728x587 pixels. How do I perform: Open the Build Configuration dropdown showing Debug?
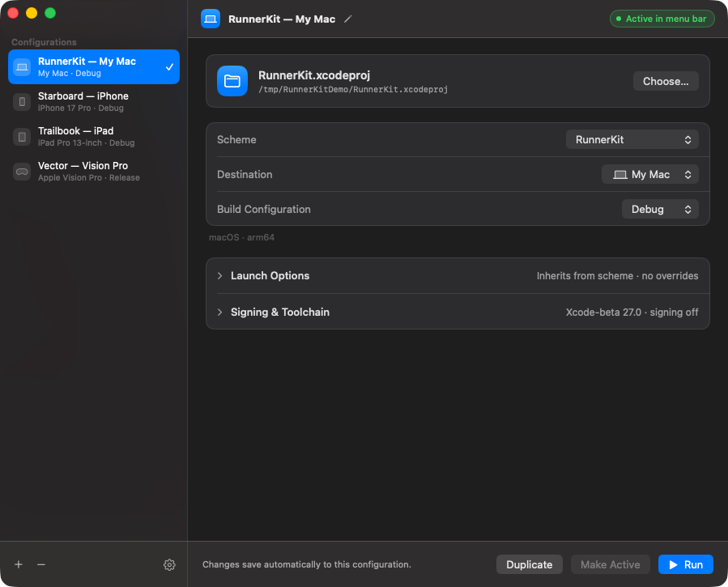pyautogui.click(x=660, y=209)
